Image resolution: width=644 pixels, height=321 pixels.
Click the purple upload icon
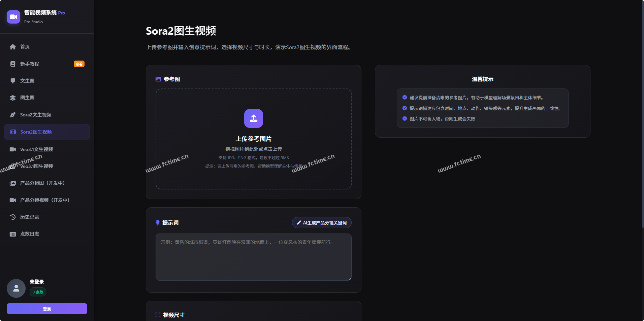[253, 118]
